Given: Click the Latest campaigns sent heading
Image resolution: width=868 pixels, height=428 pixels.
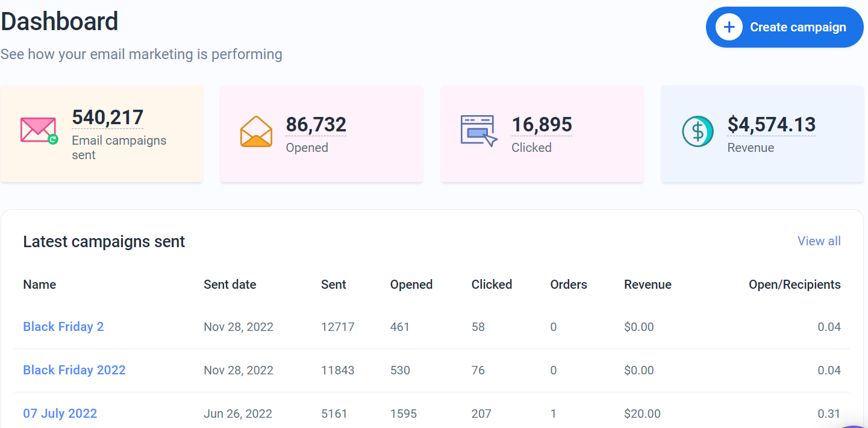Looking at the screenshot, I should 104,242.
